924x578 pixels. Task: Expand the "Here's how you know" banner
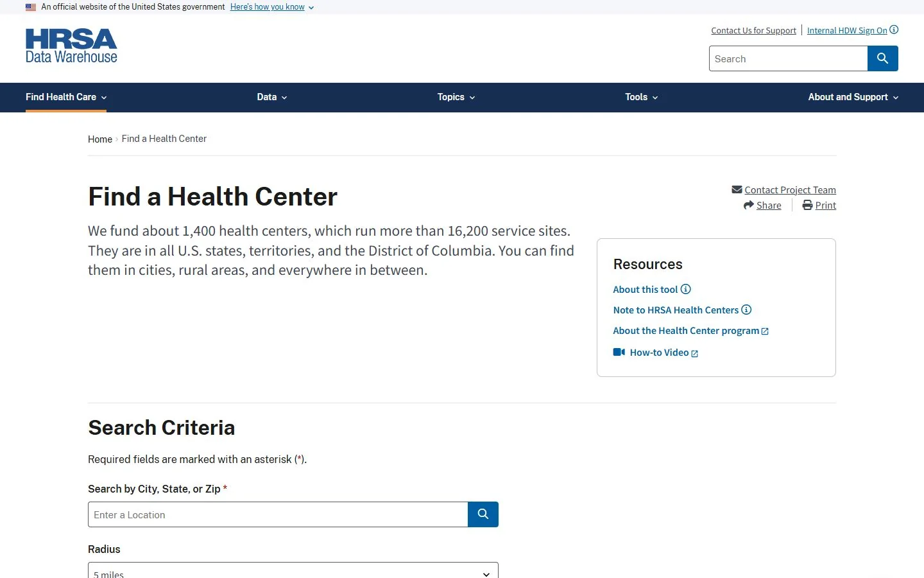(x=272, y=7)
